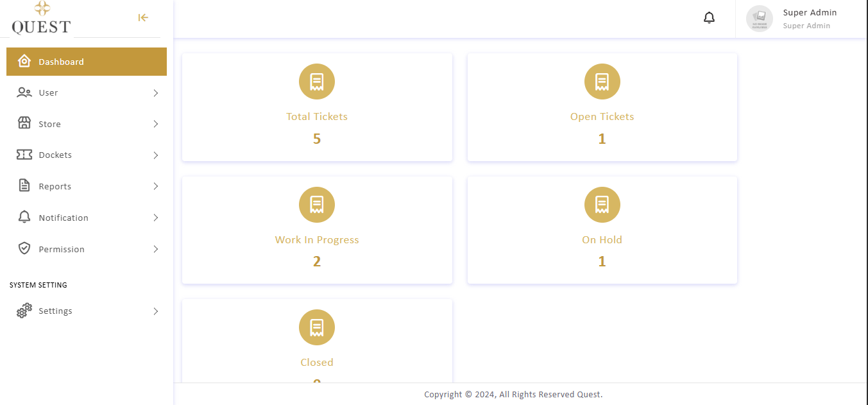This screenshot has height=405, width=868.
Task: Click the User people icon
Action: [24, 92]
